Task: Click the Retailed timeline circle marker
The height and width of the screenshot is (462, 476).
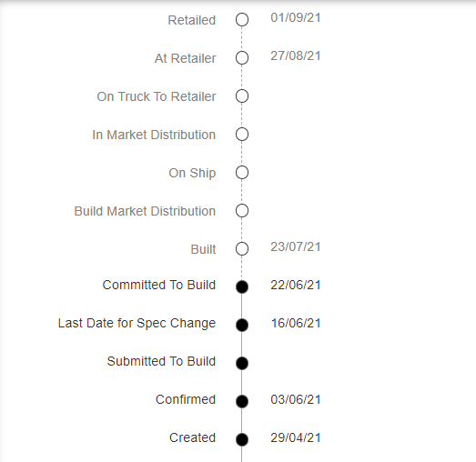Action: coord(242,20)
